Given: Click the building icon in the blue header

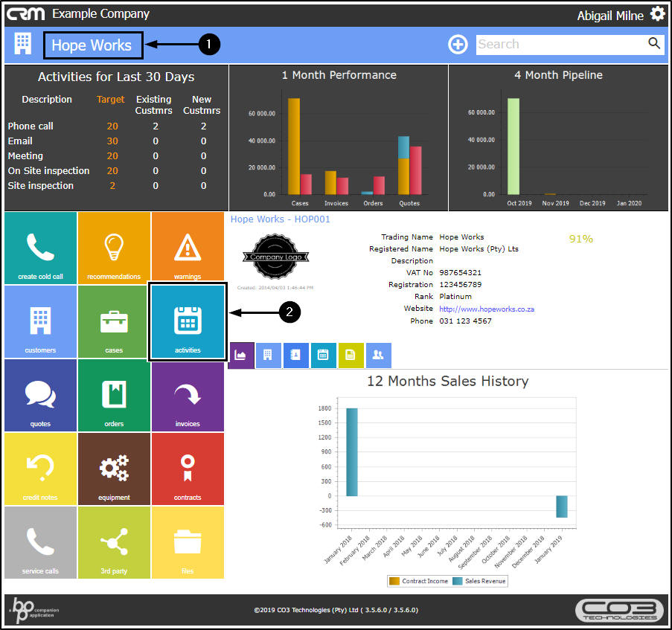Looking at the screenshot, I should [23, 43].
